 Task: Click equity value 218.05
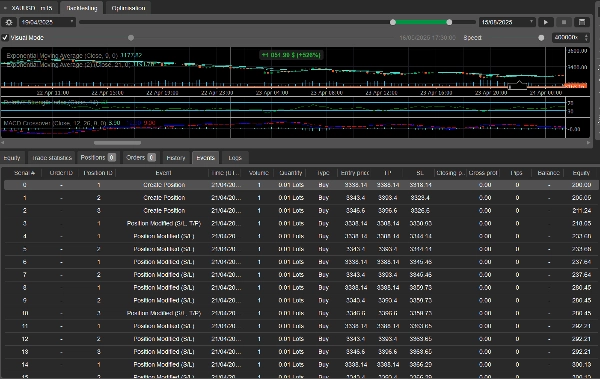pos(582,223)
